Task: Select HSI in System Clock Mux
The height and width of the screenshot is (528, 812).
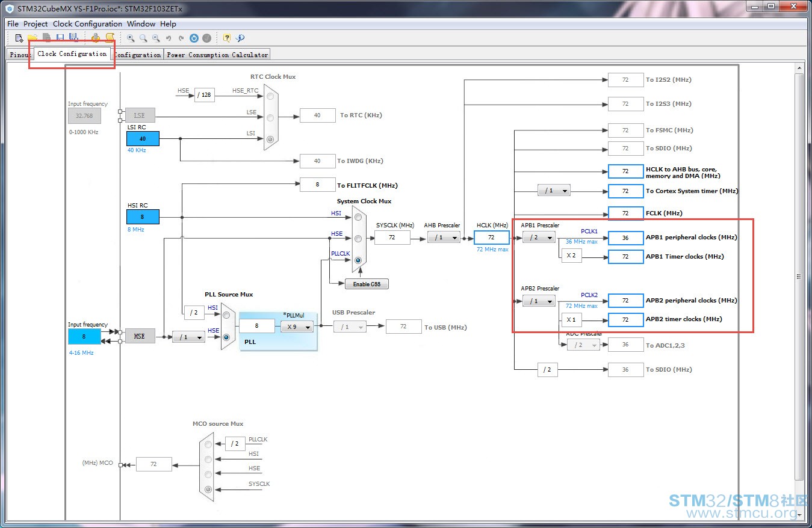Action: pos(358,217)
